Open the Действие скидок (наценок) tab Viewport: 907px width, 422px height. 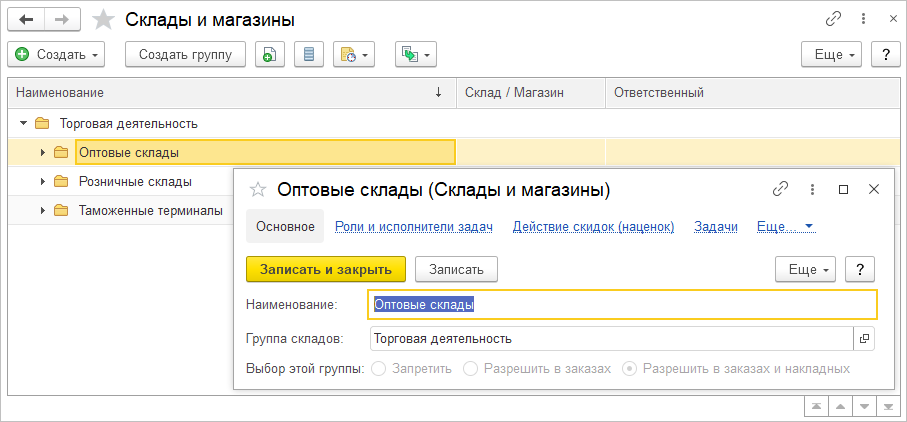593,227
